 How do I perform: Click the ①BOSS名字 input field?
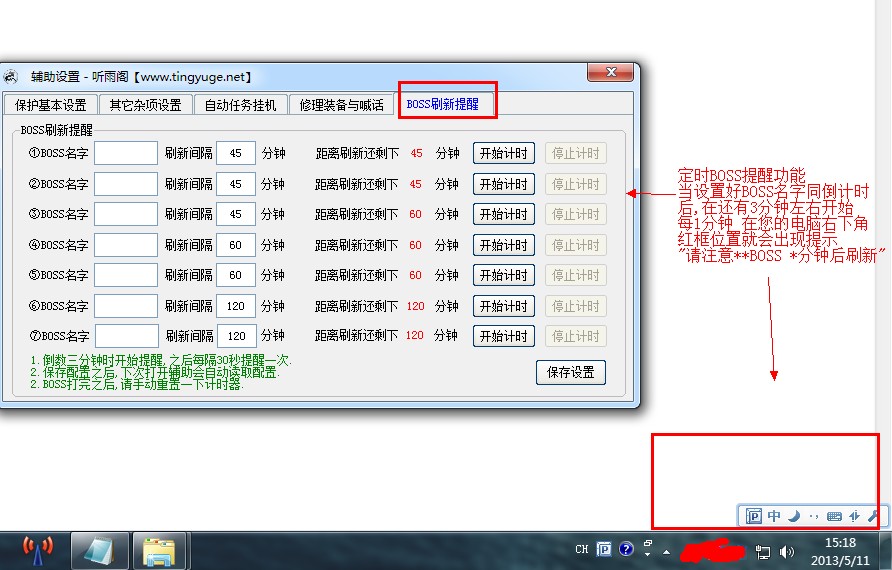click(126, 153)
